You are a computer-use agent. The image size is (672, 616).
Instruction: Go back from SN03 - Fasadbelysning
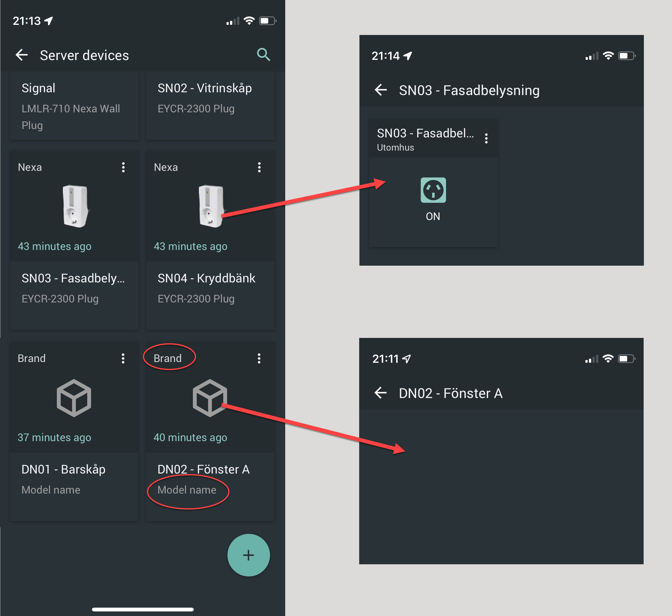[381, 90]
